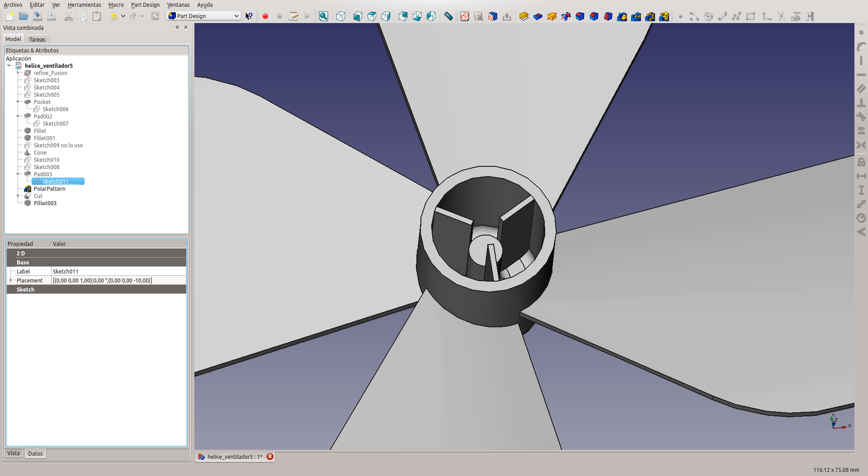Viewport: 868px width, 476px height.
Task: Select Sketch003 in the model tree
Action: pos(47,80)
